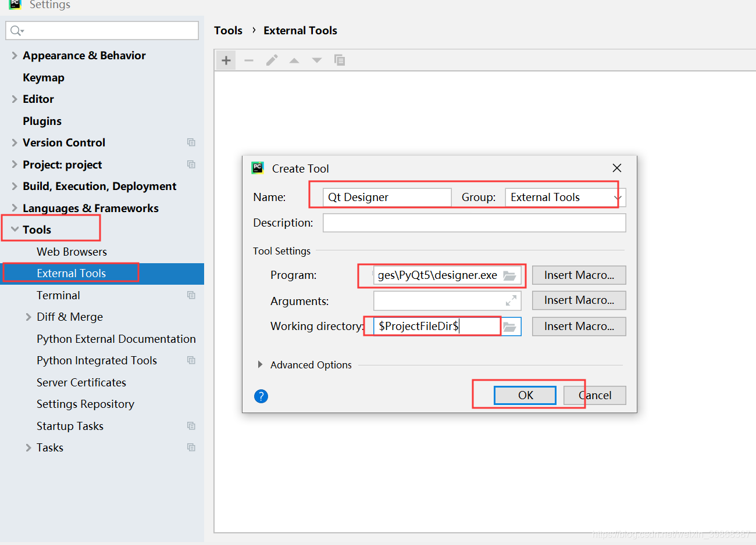Select Keymap in settings tree
The image size is (756, 545).
pos(44,77)
